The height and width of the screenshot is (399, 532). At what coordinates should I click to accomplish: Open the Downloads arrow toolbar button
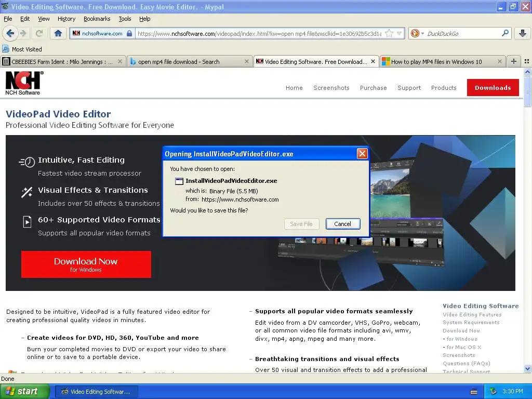click(x=523, y=33)
